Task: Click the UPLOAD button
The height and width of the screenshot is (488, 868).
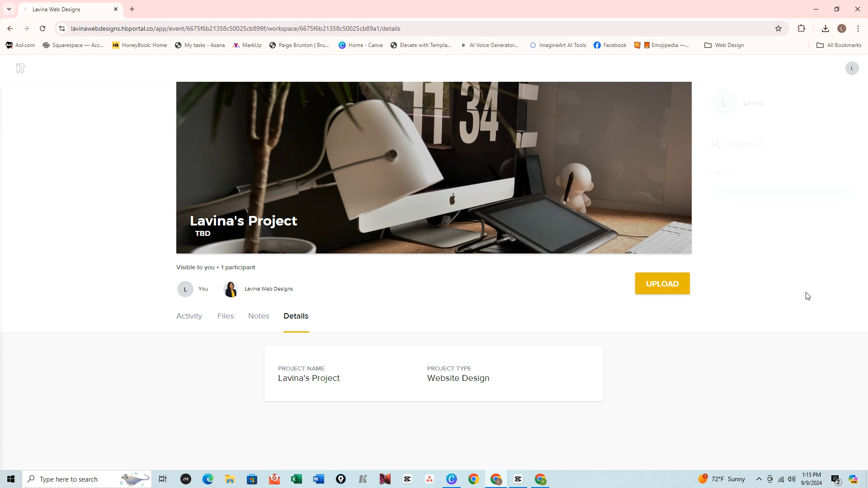Action: coord(662,283)
